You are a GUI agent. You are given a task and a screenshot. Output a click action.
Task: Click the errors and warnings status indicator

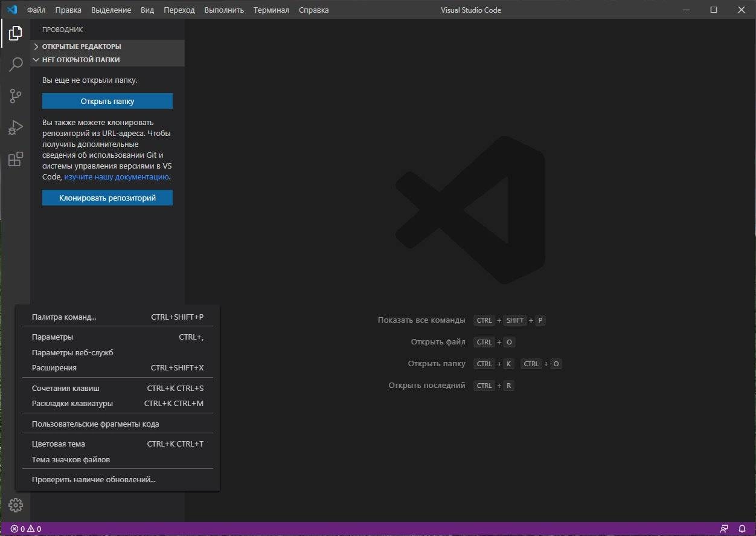[x=26, y=529]
